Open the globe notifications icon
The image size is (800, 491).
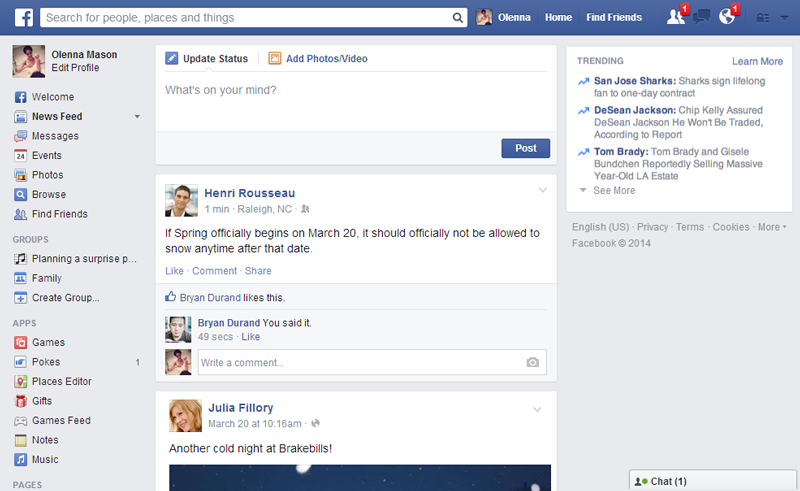pos(727,17)
